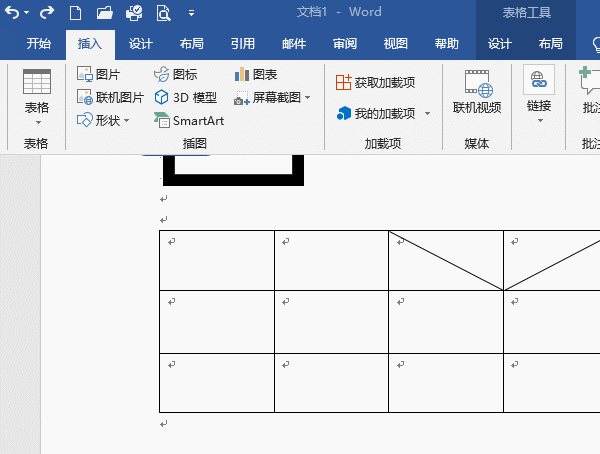This screenshot has width=600, height=454.
Task: Customize the Quick Access Toolbar dropdown
Action: (191, 13)
